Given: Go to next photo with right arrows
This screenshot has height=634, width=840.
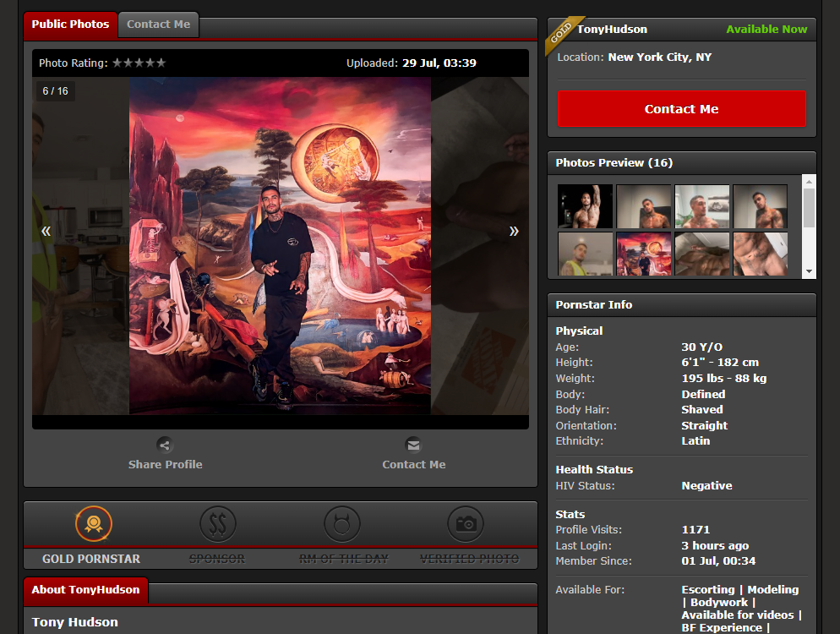Looking at the screenshot, I should (x=514, y=231).
